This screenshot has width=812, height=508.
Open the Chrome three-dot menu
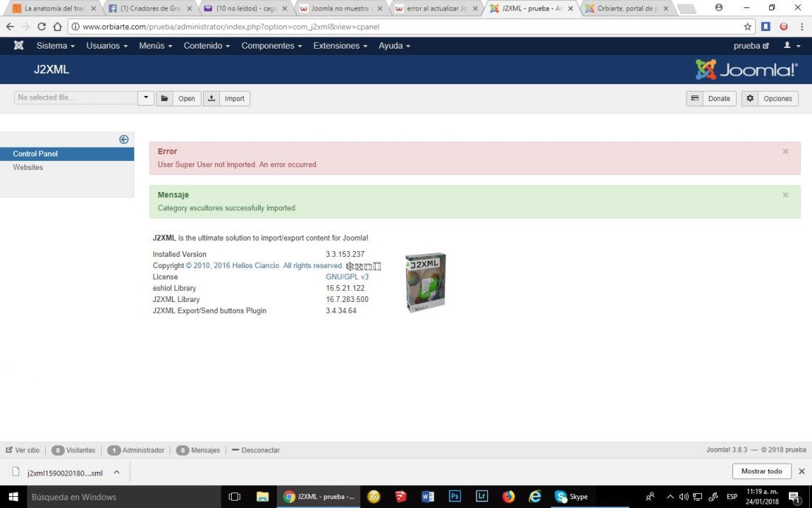point(802,27)
